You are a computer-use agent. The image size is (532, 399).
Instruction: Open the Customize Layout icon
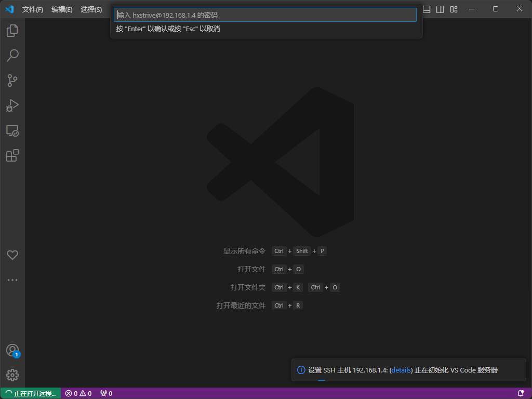454,9
